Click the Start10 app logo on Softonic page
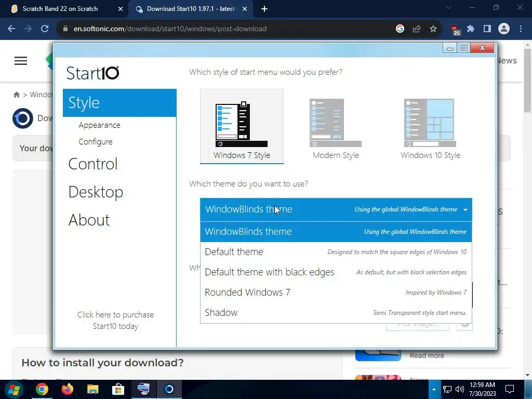The width and height of the screenshot is (532, 399). [23, 118]
